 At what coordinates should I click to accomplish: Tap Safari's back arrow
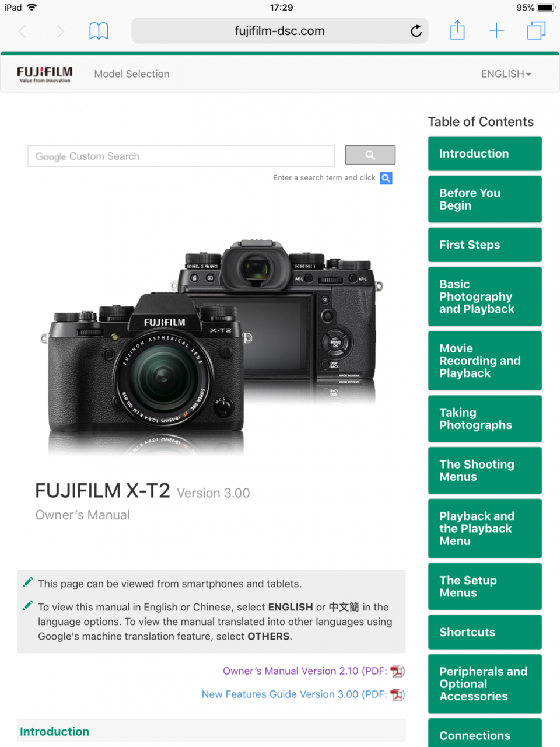pyautogui.click(x=22, y=31)
